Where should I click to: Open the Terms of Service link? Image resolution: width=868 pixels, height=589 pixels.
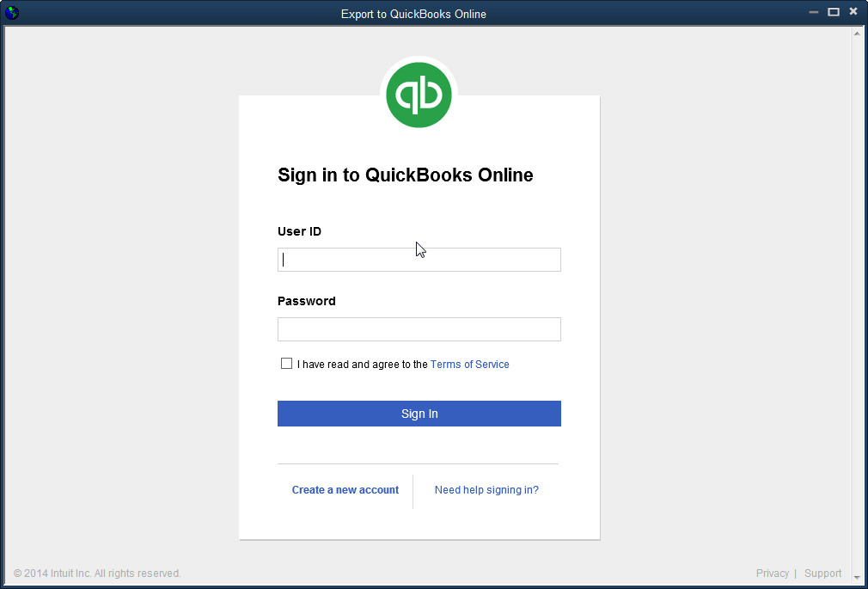[x=469, y=364]
